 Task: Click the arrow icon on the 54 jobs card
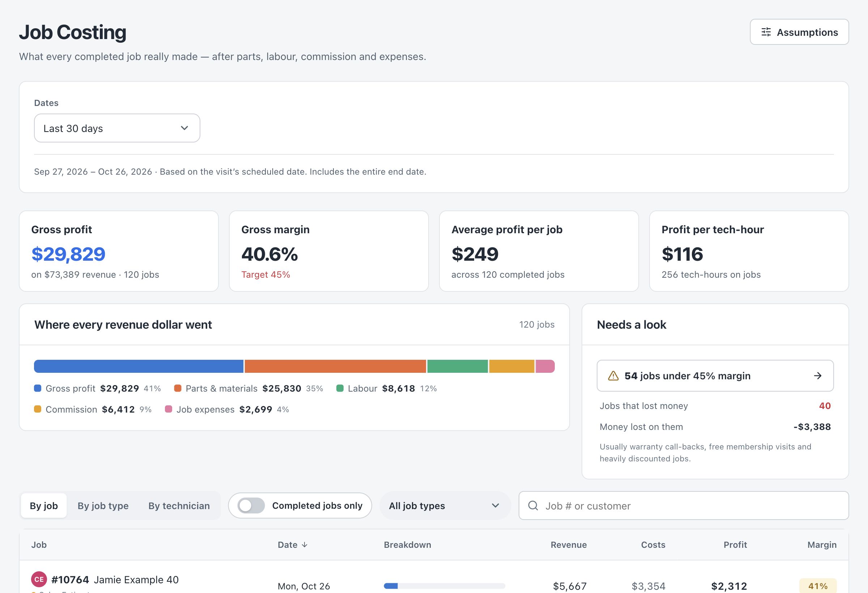tap(818, 376)
